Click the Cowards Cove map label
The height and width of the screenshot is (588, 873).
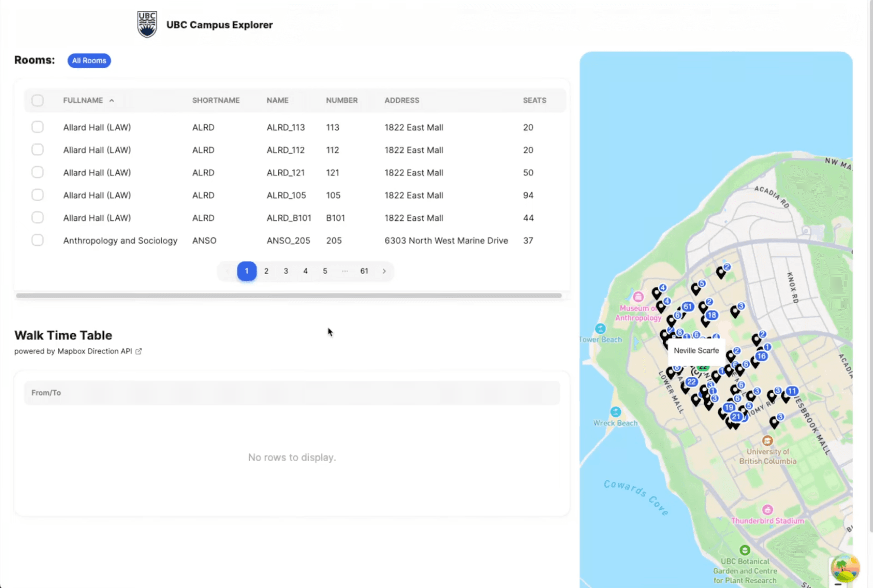pyautogui.click(x=636, y=497)
